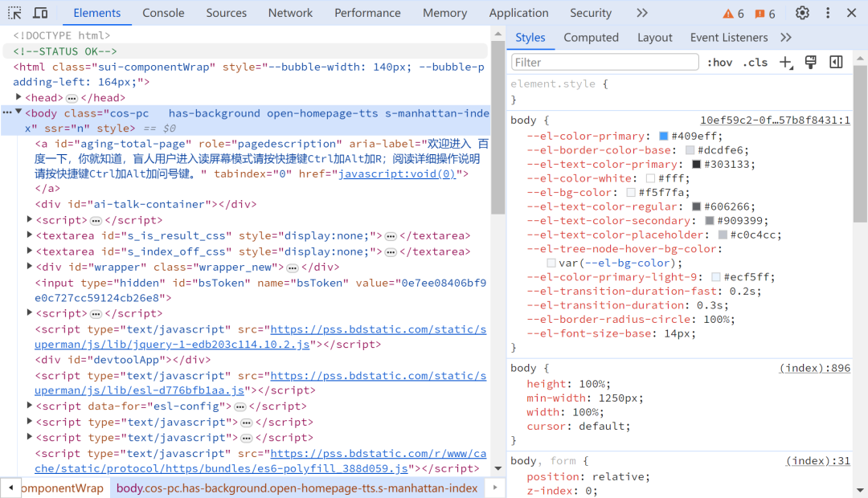Switch to the Elements tab

97,13
